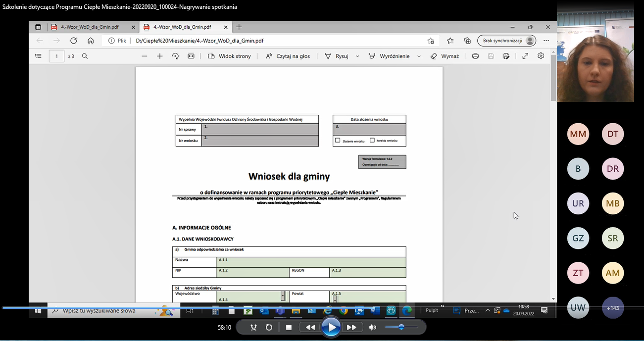Click the 'Brak synchronizacji' profile button
This screenshot has width=644, height=341.
(507, 41)
